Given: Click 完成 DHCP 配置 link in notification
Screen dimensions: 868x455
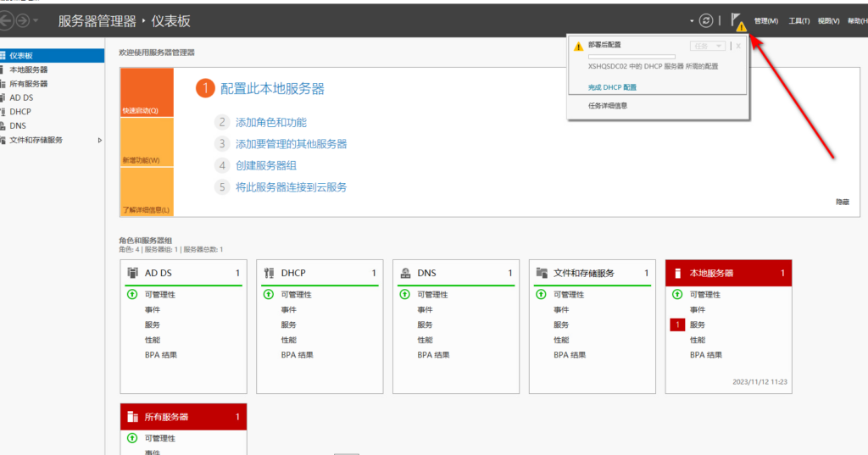Looking at the screenshot, I should coord(612,87).
